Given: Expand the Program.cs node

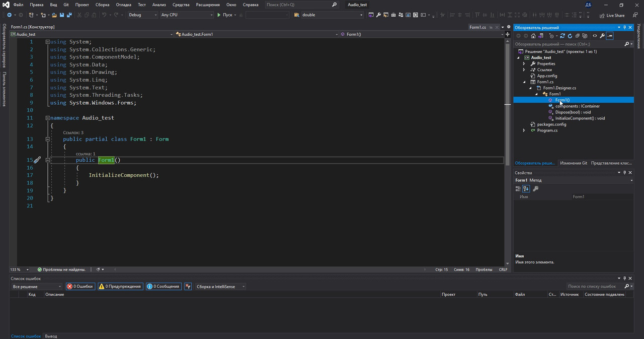Looking at the screenshot, I should 524,130.
